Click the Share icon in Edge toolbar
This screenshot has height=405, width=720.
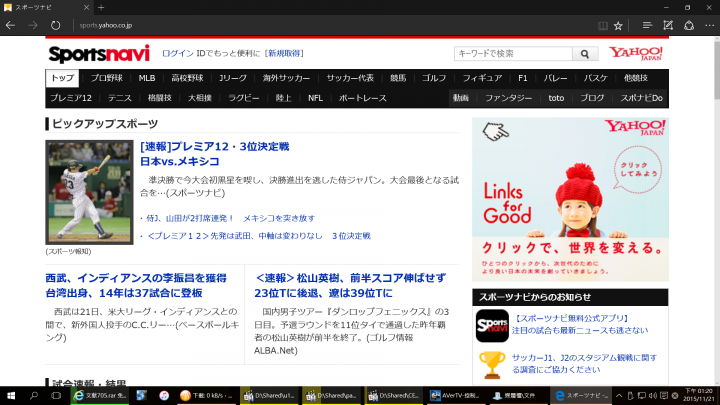pyautogui.click(x=689, y=25)
